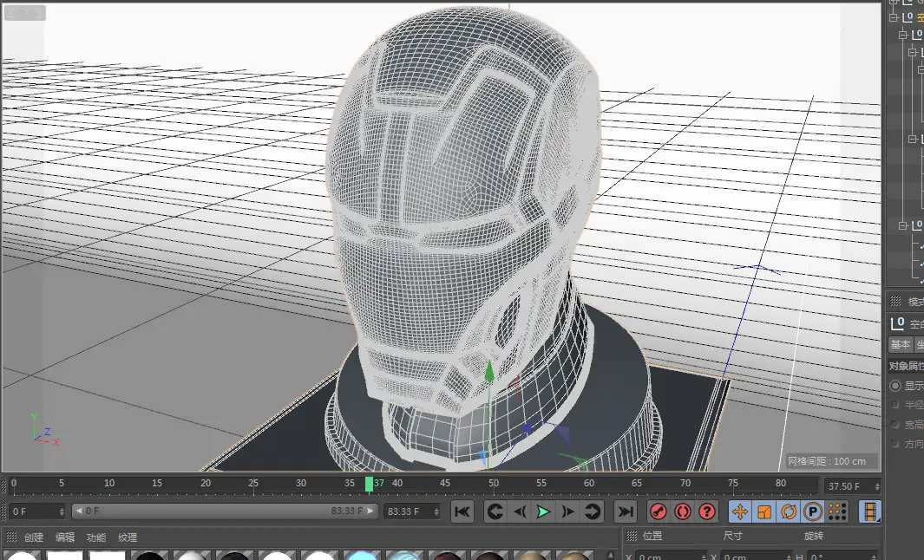Toggle Autokeying with the red circular icon
Screen dimensions: 924x560
683,511
